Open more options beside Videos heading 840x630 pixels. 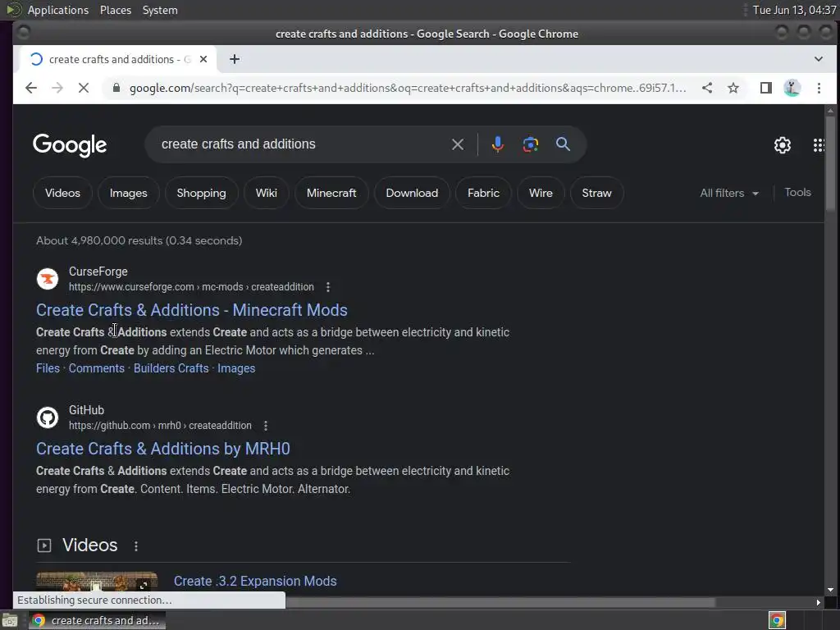click(x=136, y=546)
